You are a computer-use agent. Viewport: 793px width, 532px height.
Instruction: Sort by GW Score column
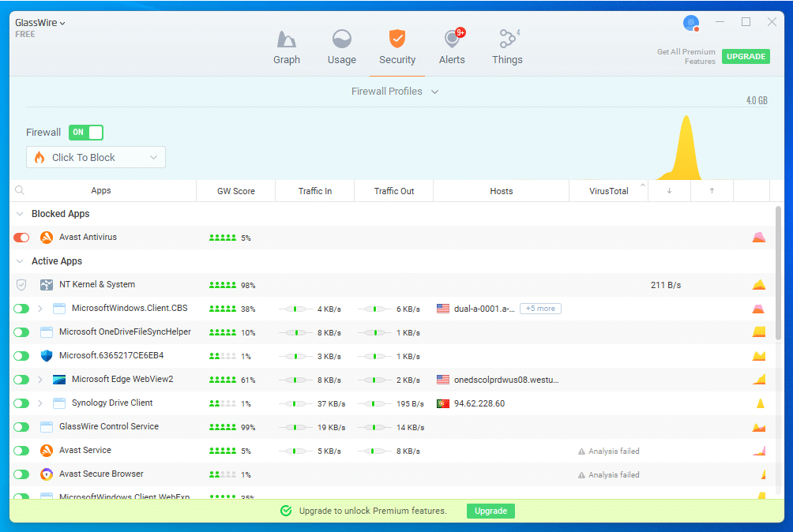click(235, 191)
